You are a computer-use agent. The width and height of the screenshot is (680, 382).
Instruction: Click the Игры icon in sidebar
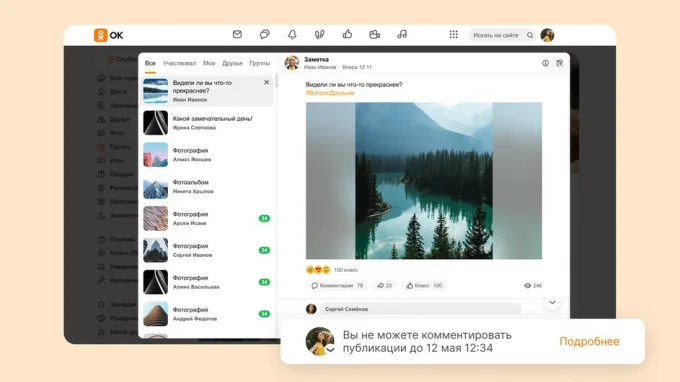point(101,160)
